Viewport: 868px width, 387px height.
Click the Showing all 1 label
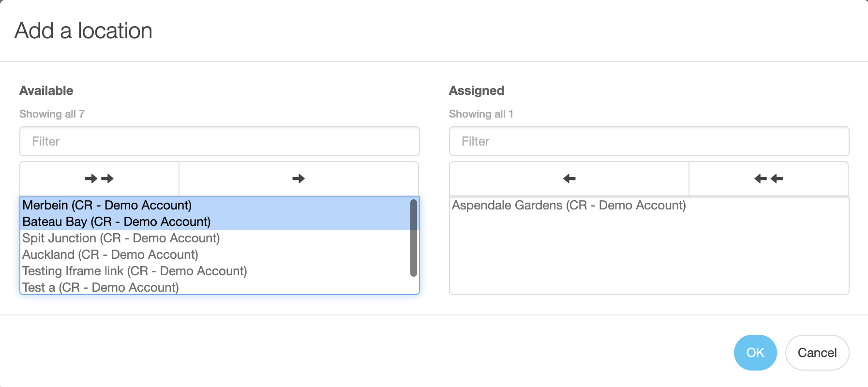(481, 114)
